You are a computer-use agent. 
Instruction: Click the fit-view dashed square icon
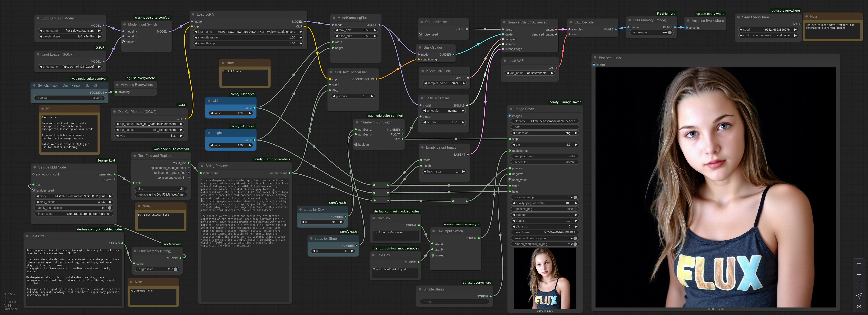858,285
